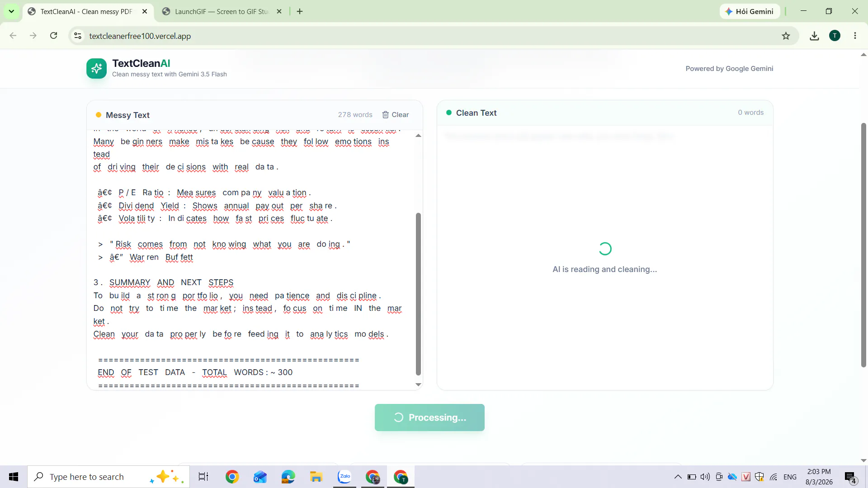Image resolution: width=868 pixels, height=488 pixels.
Task: Click the 'Messy Text' panel heading
Action: pyautogui.click(x=127, y=115)
